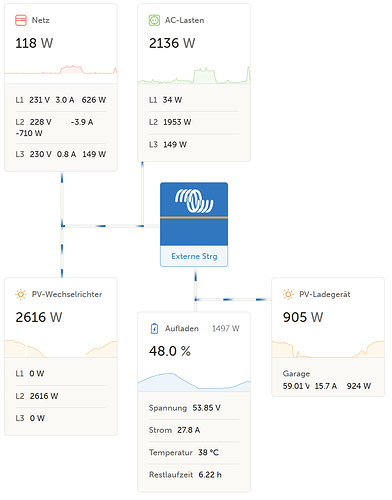Click the AC-Lasten L2 1953 W row
Screen dimensions: 392x500
click(x=194, y=122)
